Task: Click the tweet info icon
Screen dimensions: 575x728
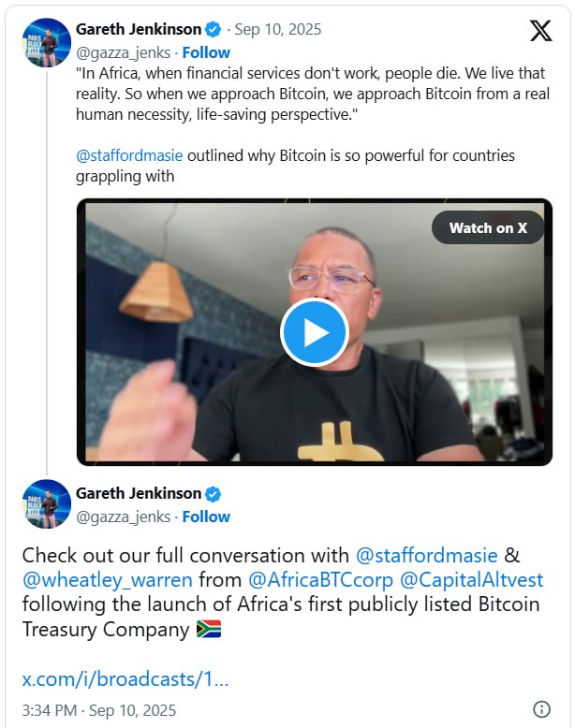Action: tap(541, 709)
